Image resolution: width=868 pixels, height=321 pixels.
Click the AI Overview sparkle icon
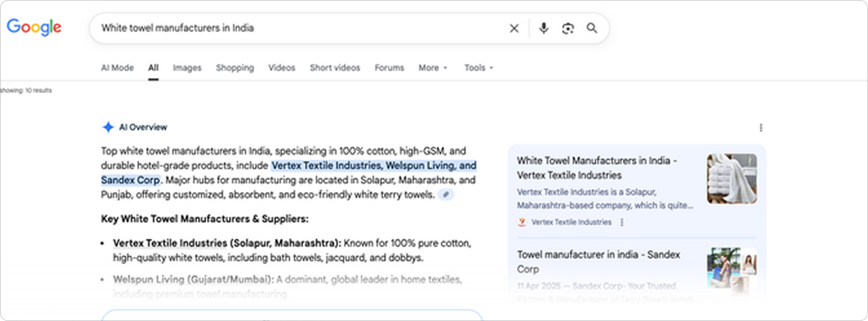(x=108, y=127)
